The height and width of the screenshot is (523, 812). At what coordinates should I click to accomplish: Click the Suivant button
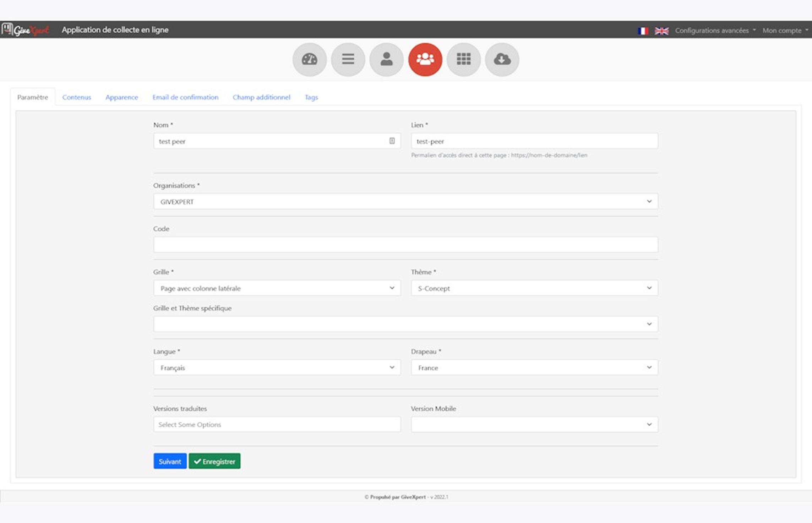coord(170,461)
